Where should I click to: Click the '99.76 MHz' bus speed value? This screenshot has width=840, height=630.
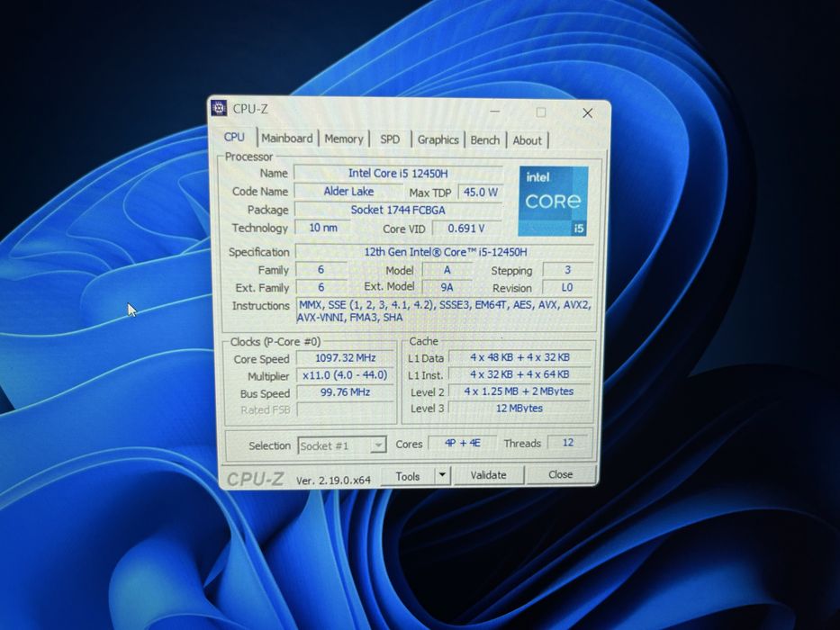point(345,392)
